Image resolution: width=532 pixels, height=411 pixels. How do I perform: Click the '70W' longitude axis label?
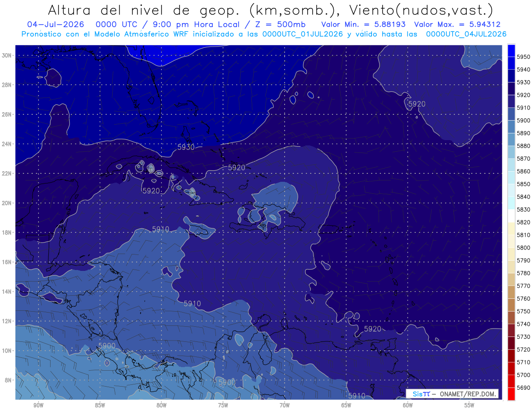tap(285, 405)
